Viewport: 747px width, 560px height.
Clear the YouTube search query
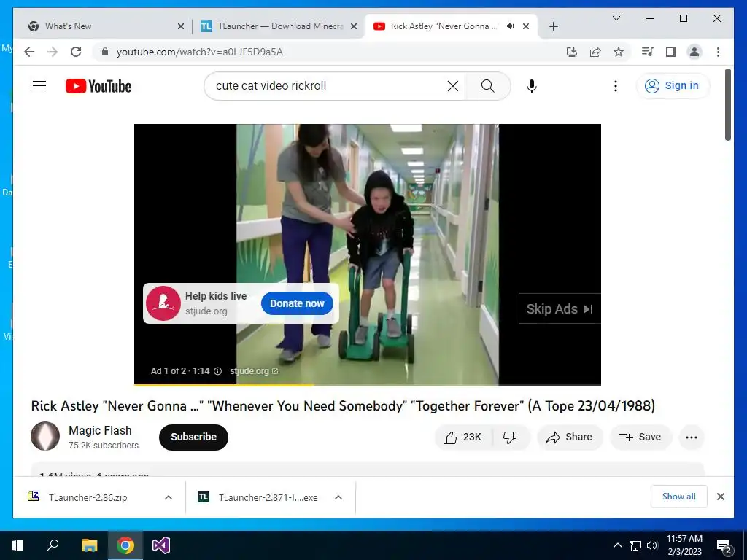coord(452,86)
